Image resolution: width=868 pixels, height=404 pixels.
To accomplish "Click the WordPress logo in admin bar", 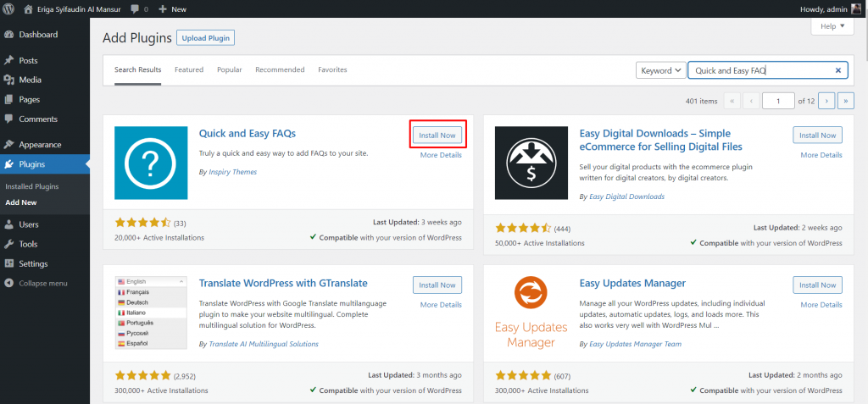I will [x=9, y=8].
